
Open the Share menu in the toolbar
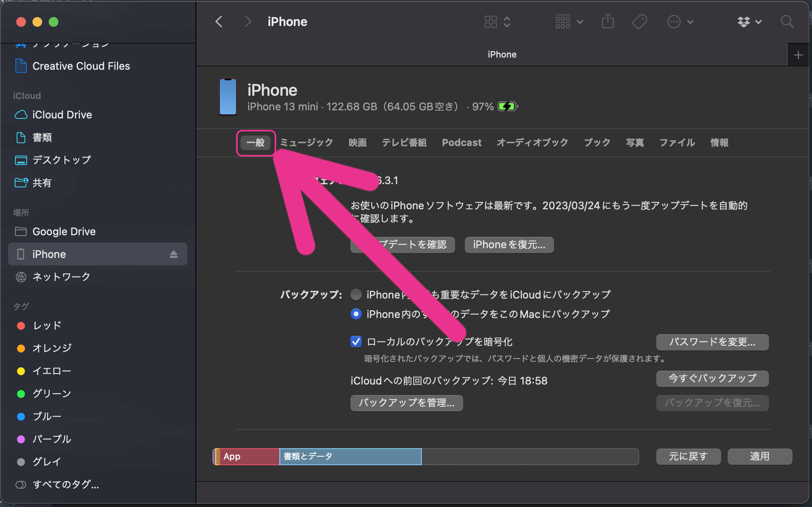(607, 21)
